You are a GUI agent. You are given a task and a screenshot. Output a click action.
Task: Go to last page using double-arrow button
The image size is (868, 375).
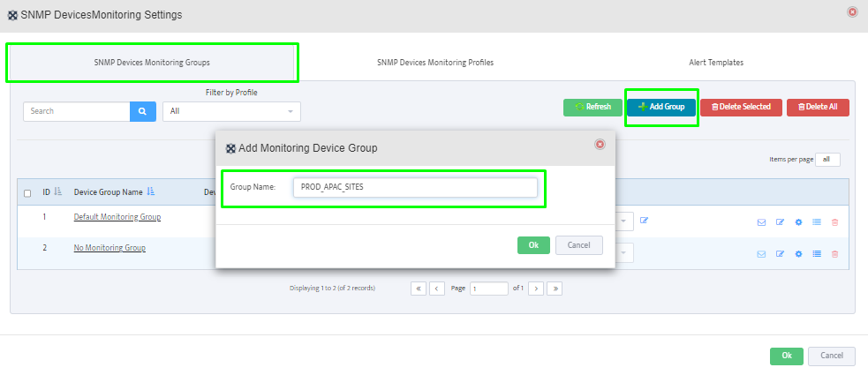click(555, 289)
